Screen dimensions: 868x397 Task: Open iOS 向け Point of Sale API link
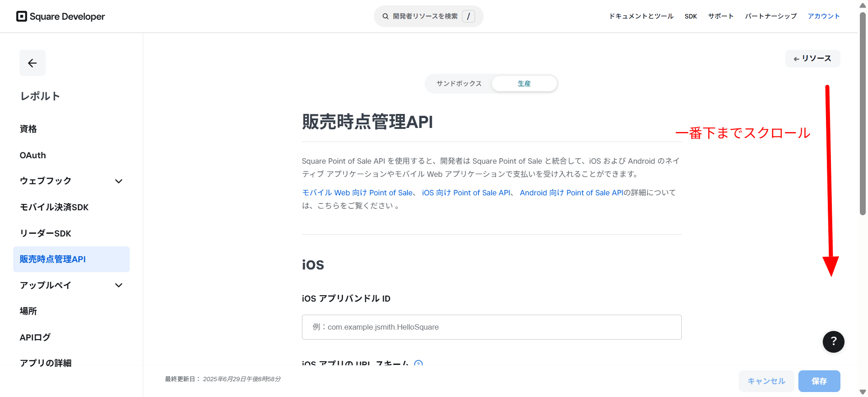point(466,193)
